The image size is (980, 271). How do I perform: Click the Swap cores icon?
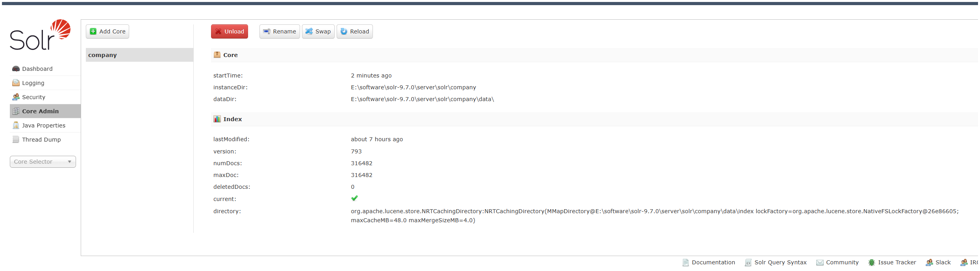(x=309, y=31)
